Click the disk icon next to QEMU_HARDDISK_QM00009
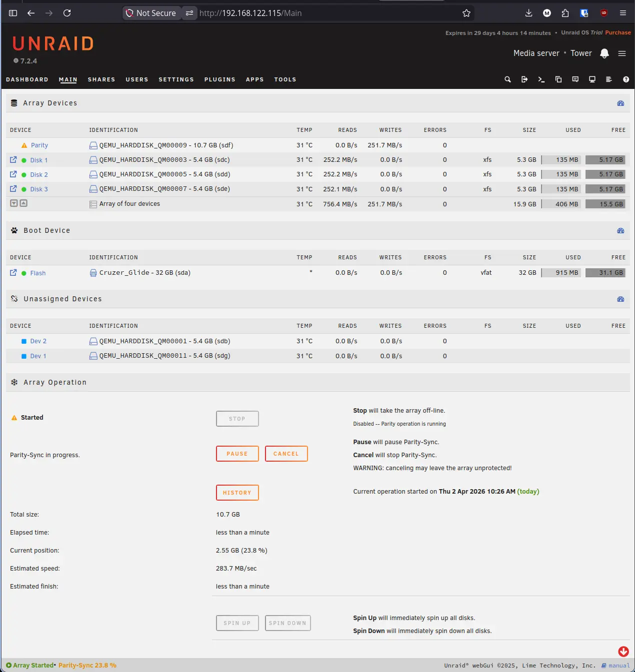635x672 pixels. pyautogui.click(x=93, y=145)
